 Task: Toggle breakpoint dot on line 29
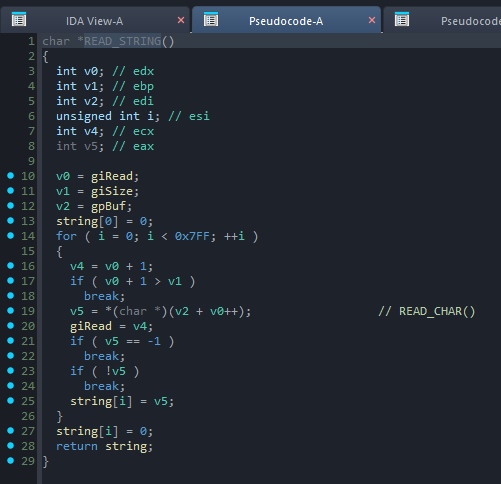(x=10, y=460)
